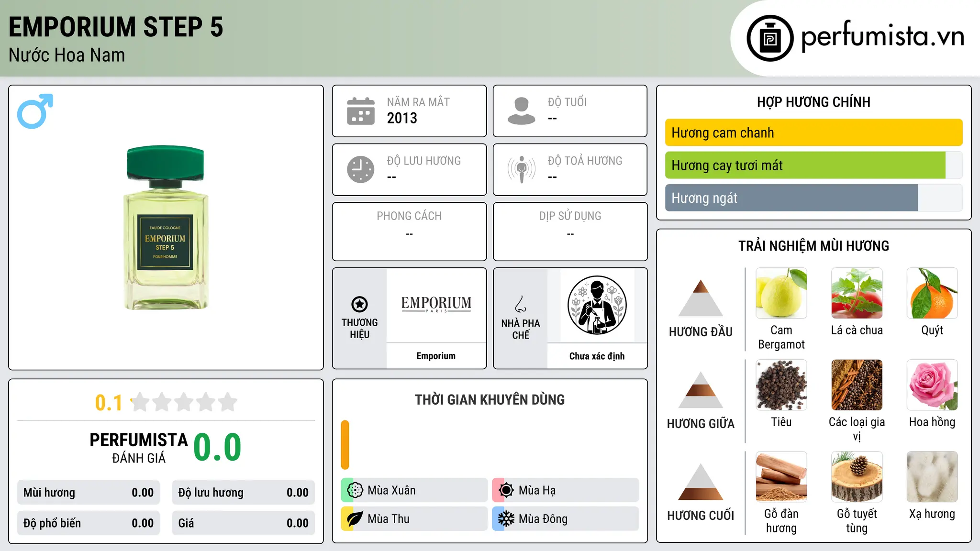Click the EMPORIUM STEP 5 title
The image size is (980, 551).
pyautogui.click(x=116, y=27)
